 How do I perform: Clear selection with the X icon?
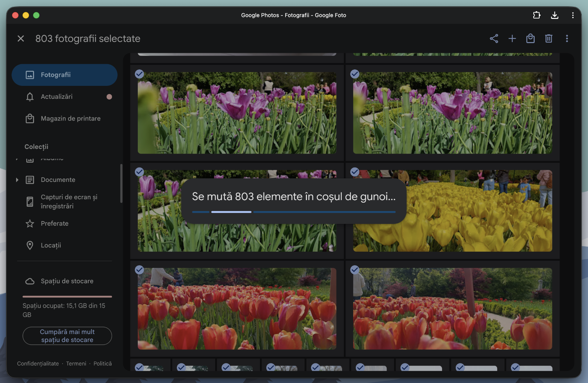(21, 39)
